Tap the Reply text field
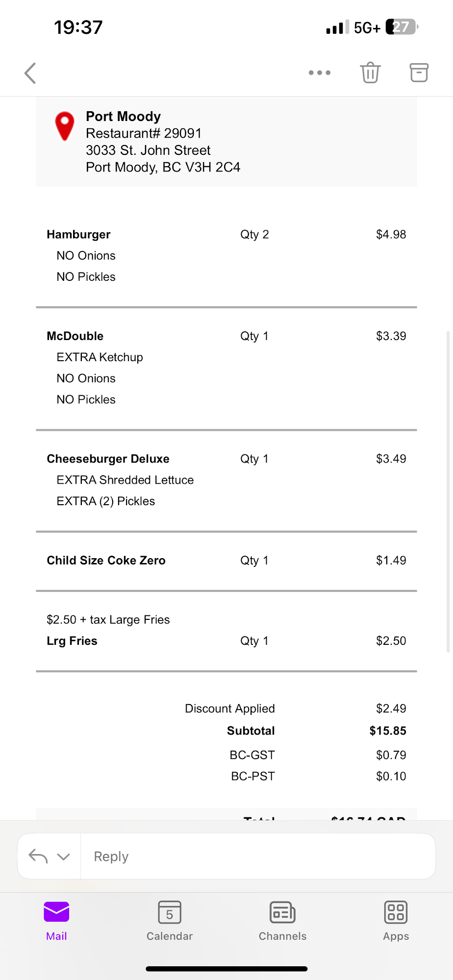 (x=257, y=856)
